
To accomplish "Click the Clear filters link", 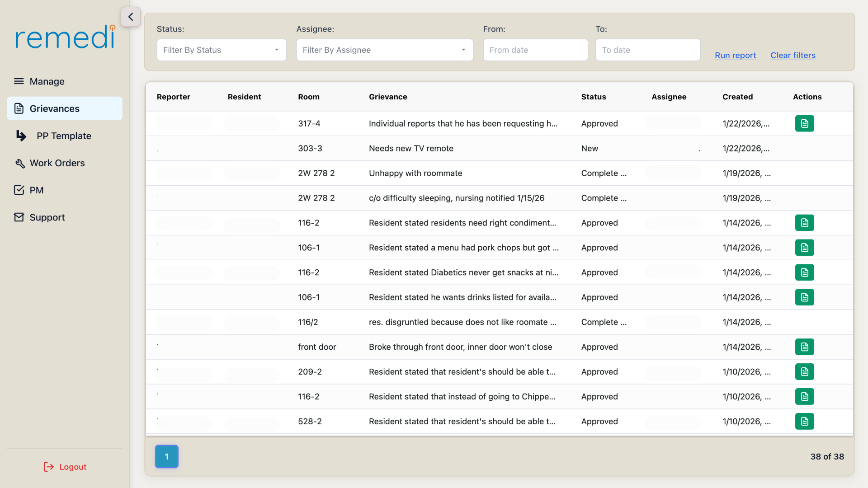I will pos(793,55).
